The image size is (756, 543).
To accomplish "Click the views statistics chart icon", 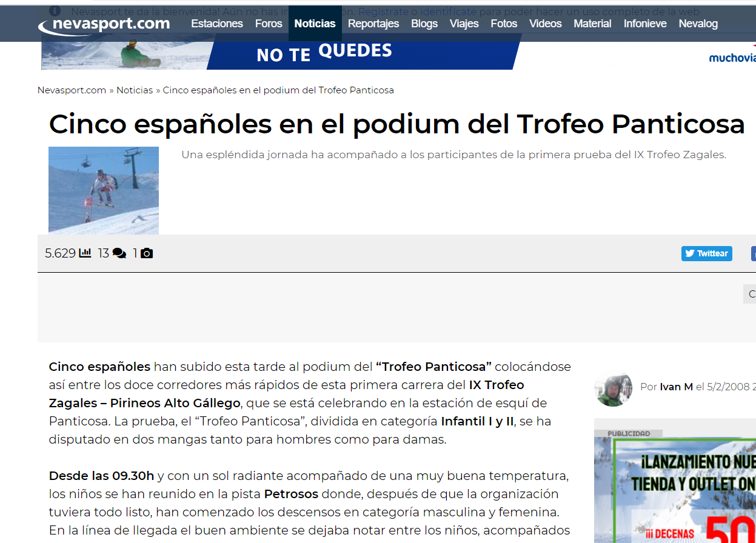I will 85,253.
